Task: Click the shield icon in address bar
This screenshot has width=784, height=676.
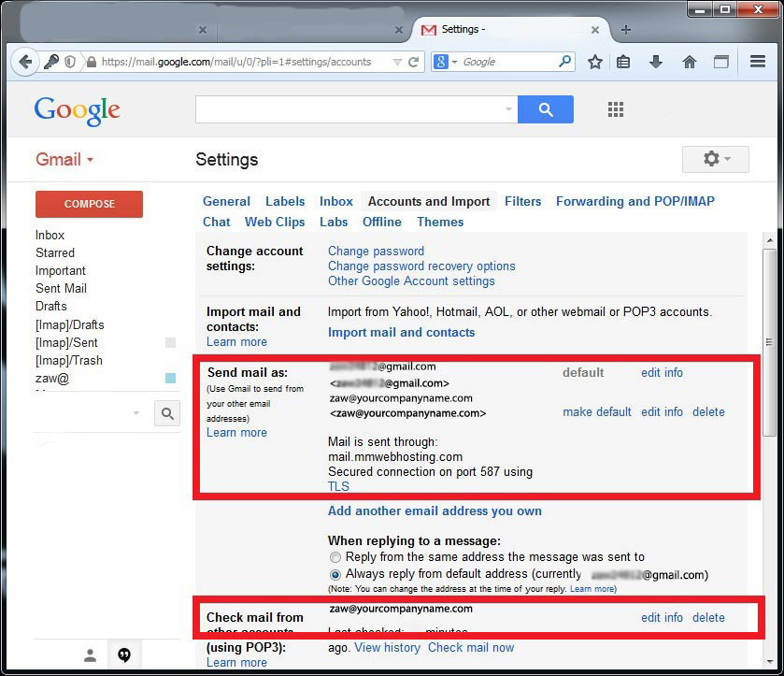Action: coord(70,62)
